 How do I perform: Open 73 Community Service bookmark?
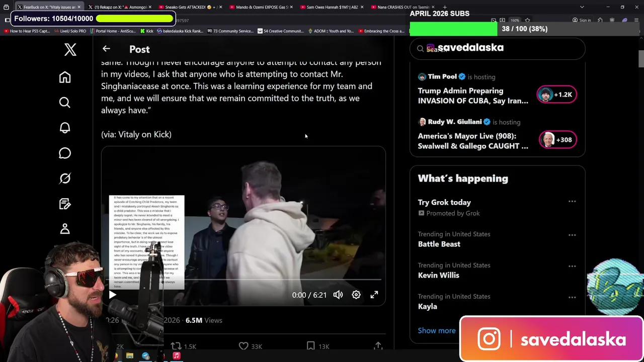229,31
